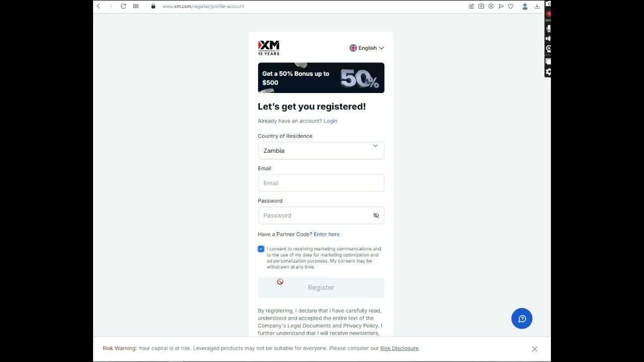Open the English language dropdown
644x362 pixels.
367,48
